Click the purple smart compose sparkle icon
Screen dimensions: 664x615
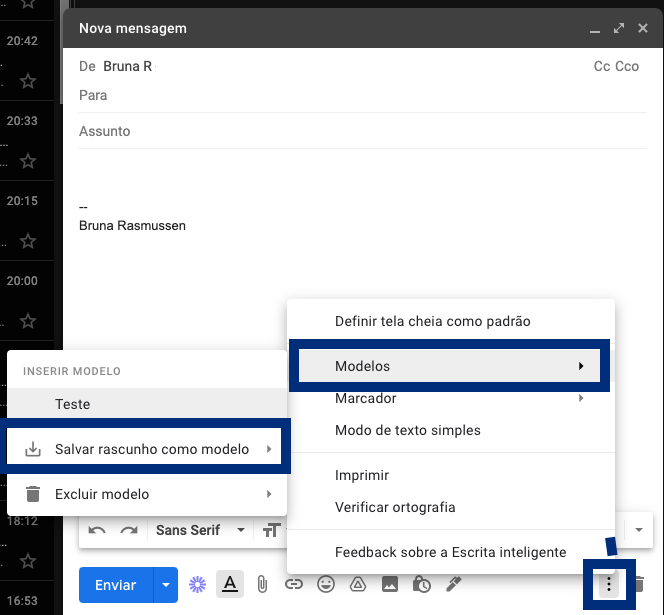click(197, 585)
